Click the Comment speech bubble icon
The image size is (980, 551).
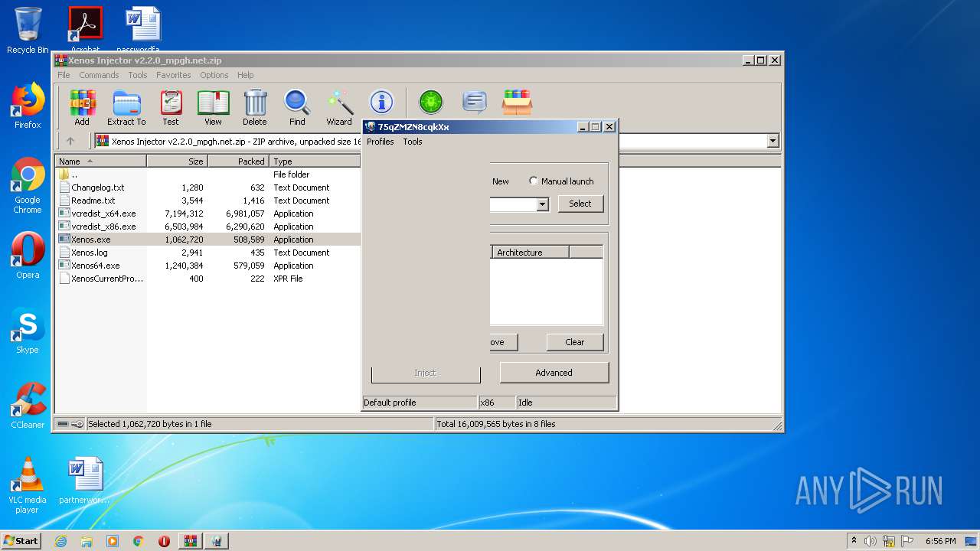click(475, 102)
